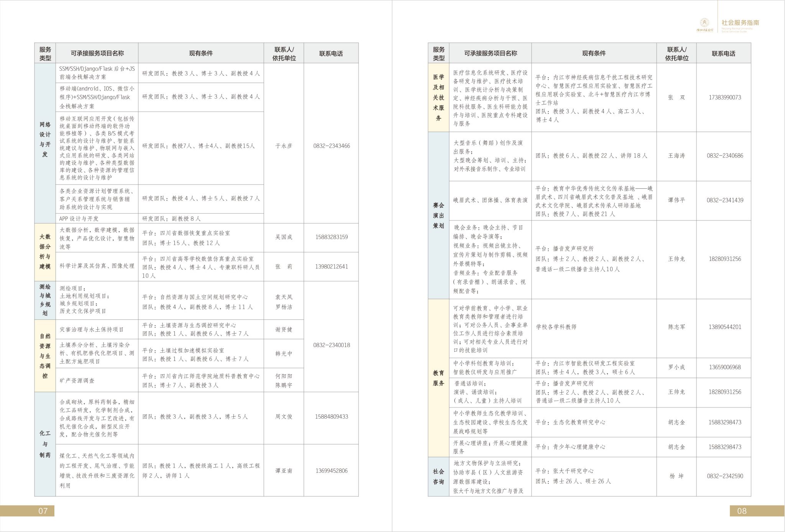Select phone number 13980212641

[332, 267]
